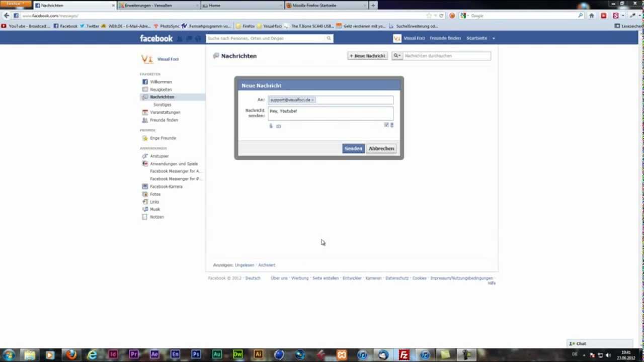644x362 pixels.
Task: Open Musik in the sidebar
Action: pyautogui.click(x=155, y=209)
